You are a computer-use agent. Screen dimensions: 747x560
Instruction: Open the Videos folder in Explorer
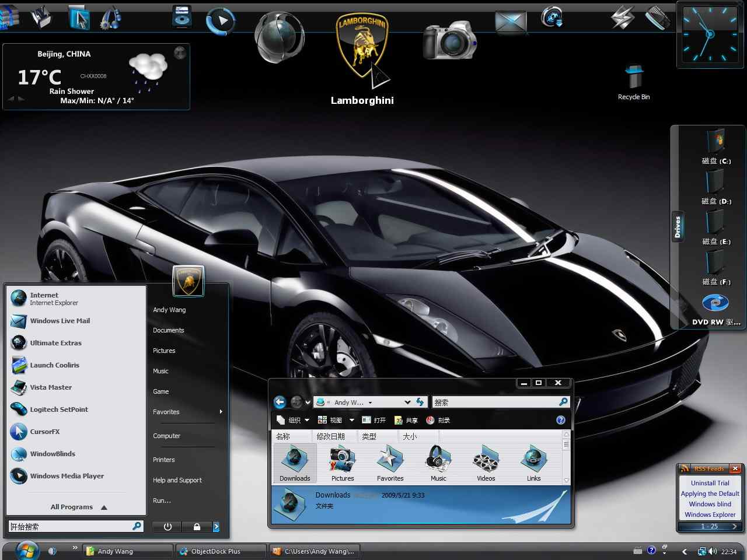click(x=486, y=463)
